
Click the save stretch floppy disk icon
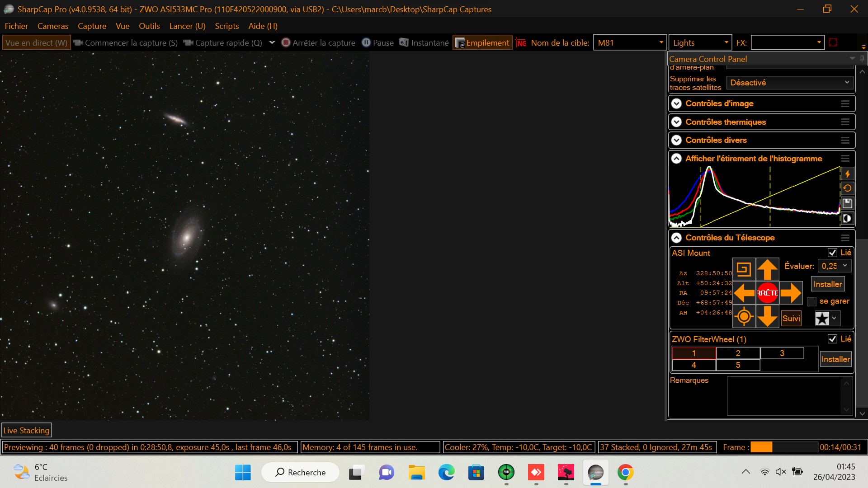click(x=847, y=203)
